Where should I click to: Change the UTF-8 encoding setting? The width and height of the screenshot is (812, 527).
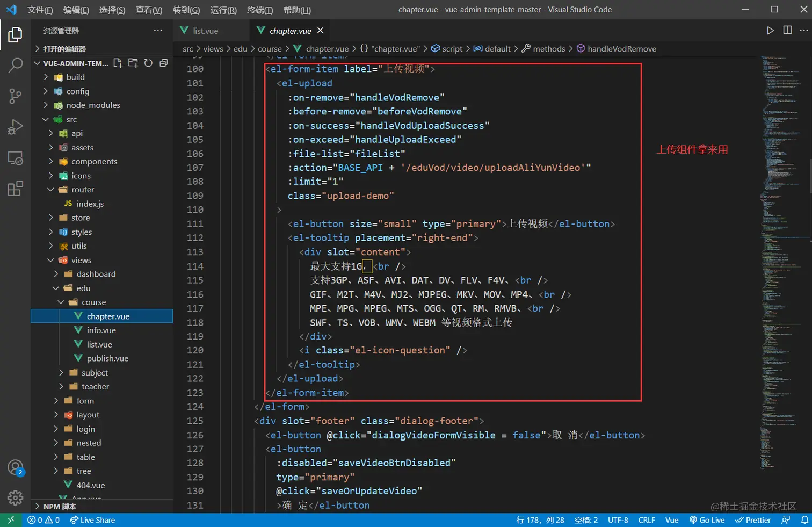(618, 520)
